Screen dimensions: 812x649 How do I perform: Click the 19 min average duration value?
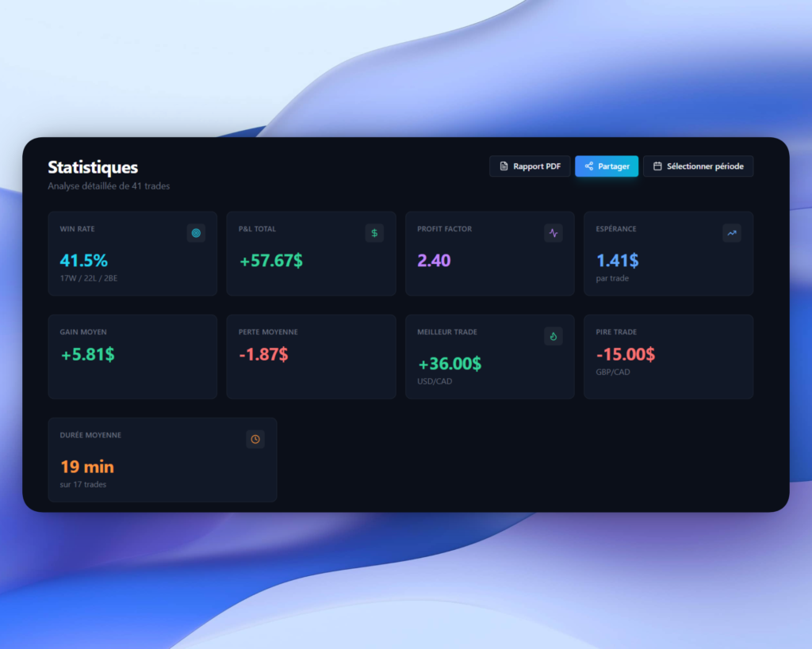click(87, 467)
